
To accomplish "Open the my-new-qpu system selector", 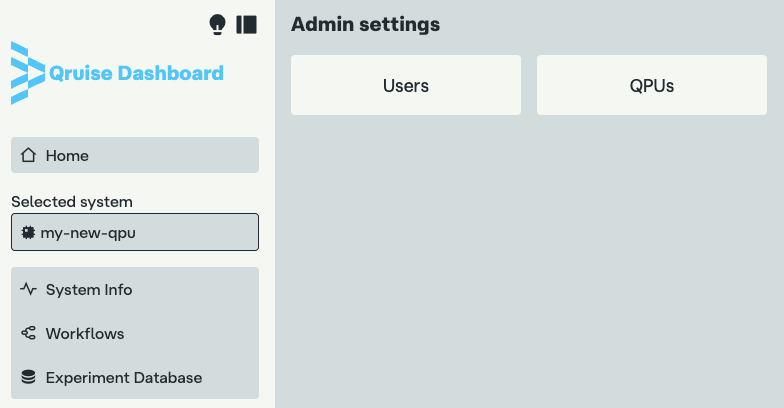I will pos(135,232).
